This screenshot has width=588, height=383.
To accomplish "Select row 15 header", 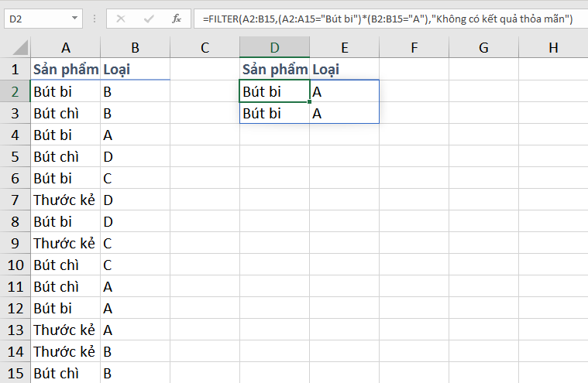I will coord(15,373).
